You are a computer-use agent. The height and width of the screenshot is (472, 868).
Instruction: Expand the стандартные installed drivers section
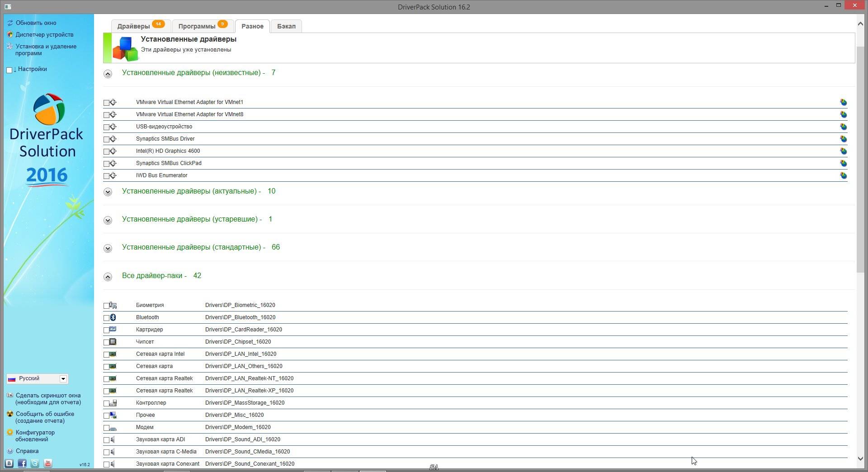coord(108,248)
